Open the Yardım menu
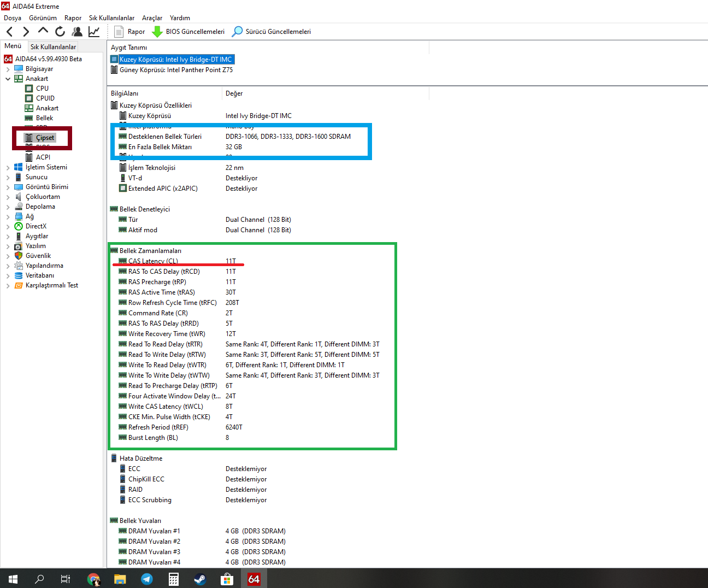 click(180, 18)
